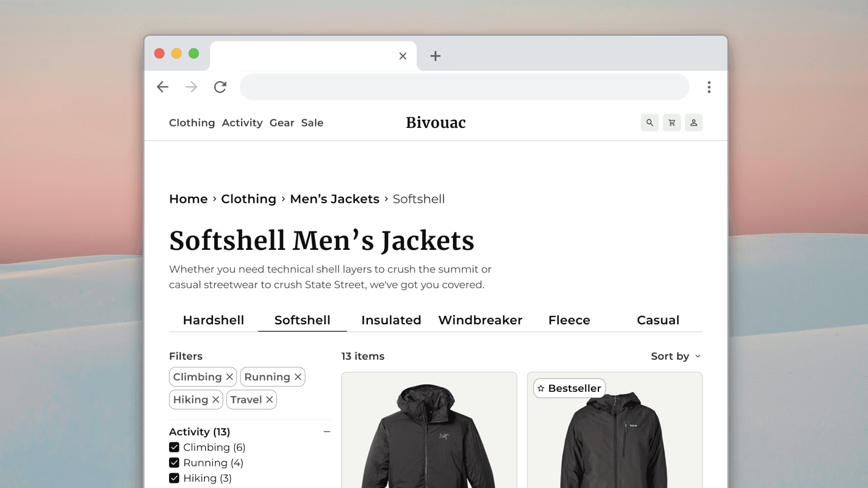This screenshot has height=488, width=868.
Task: Disable the Climbing checkbox
Action: tap(175, 447)
